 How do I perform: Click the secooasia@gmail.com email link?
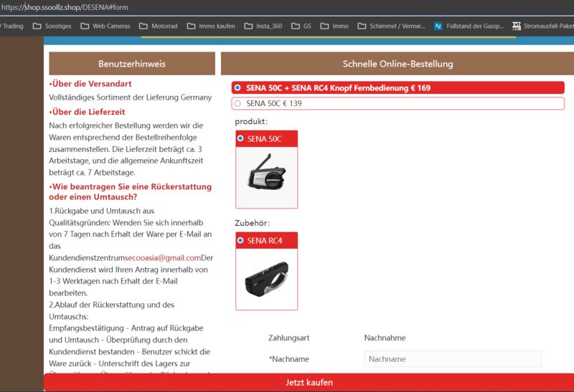coord(163,258)
